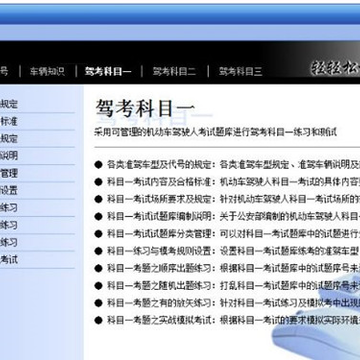This screenshot has width=360, height=360.
Task: Open 科目一考试试题库编制说明 in the main list
Action: 159,216
